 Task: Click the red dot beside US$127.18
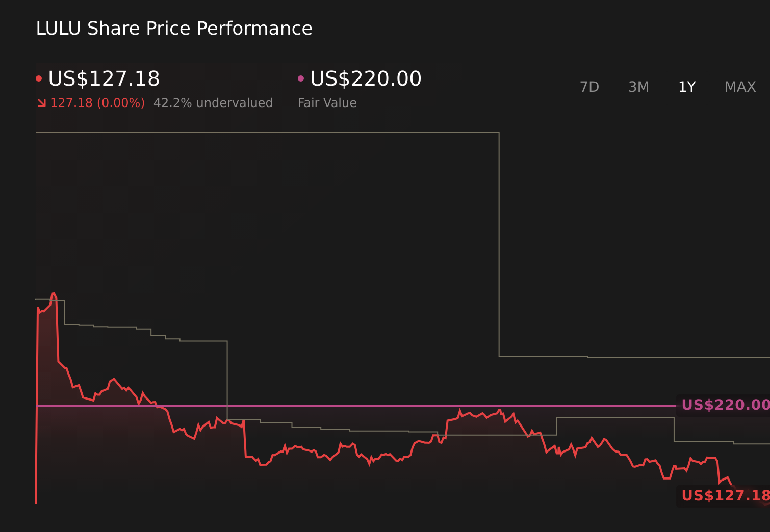[39, 78]
